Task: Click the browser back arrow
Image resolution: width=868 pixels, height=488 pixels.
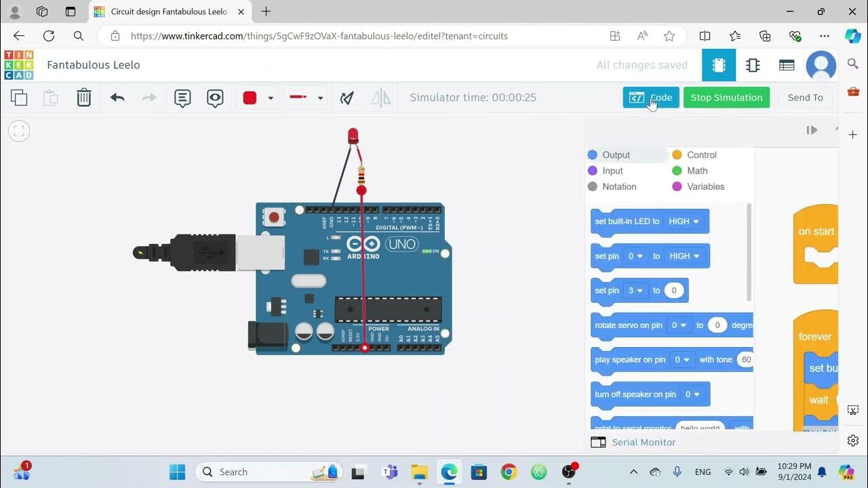Action: pos(19,36)
